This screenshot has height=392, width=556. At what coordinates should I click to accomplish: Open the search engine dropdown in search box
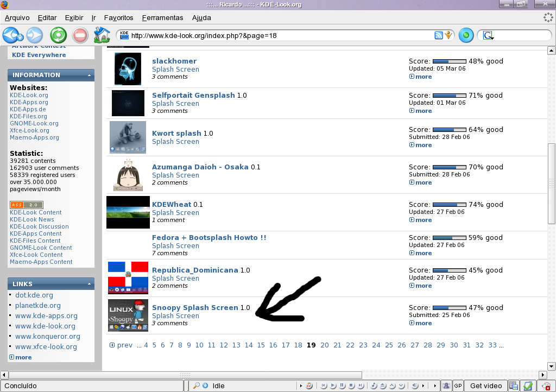[x=489, y=35]
